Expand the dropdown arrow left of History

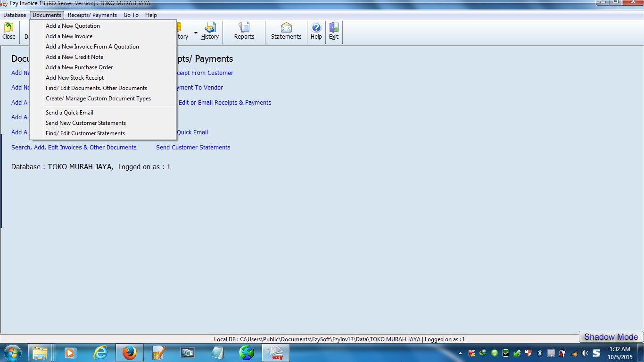point(196,33)
